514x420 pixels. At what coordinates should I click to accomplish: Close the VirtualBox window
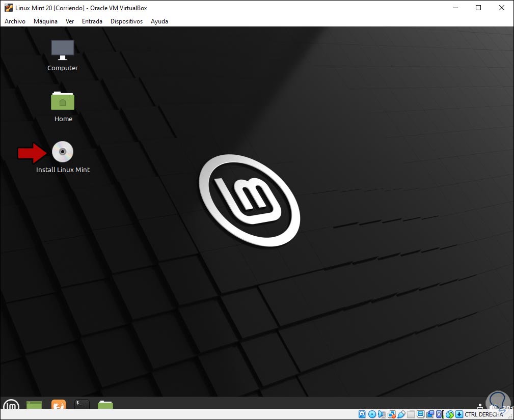coord(502,8)
